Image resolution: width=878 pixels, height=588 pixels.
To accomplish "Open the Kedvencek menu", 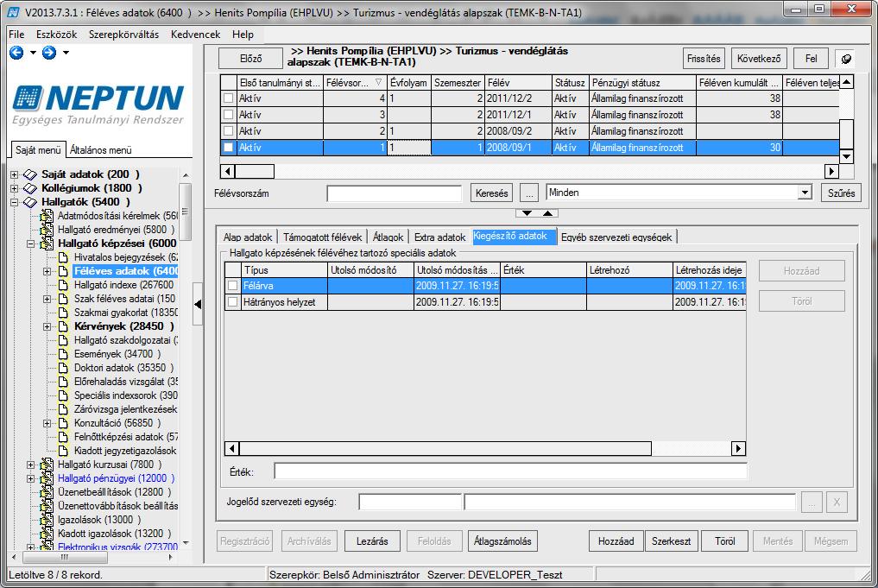I will (x=195, y=35).
